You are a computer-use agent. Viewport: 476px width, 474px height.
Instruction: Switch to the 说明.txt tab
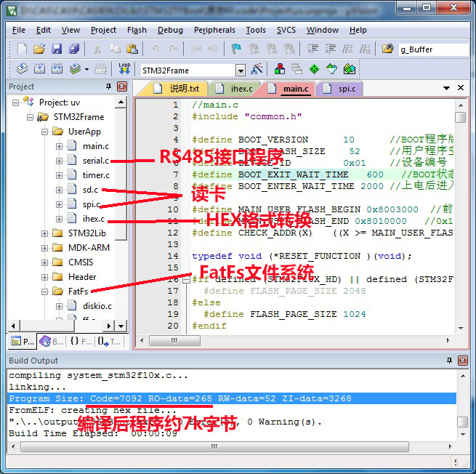[x=176, y=89]
